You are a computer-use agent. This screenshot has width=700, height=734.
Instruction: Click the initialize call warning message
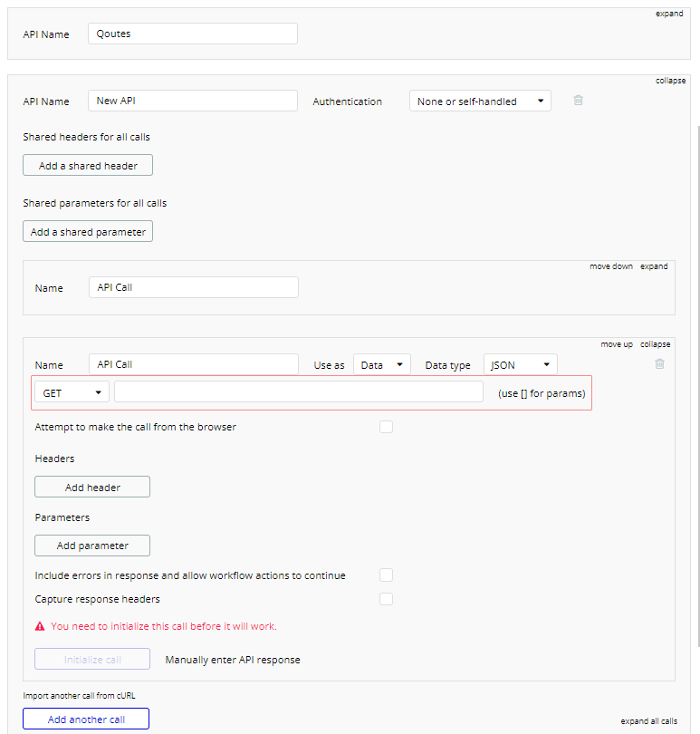[164, 626]
